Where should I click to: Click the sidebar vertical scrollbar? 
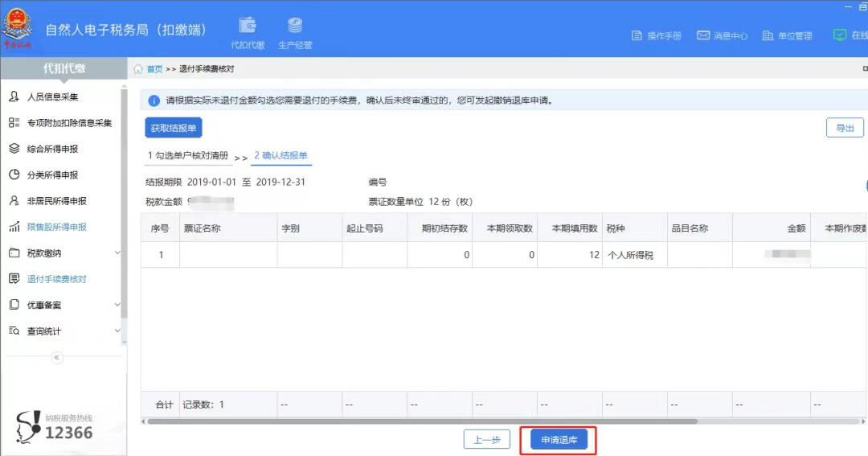(124, 202)
